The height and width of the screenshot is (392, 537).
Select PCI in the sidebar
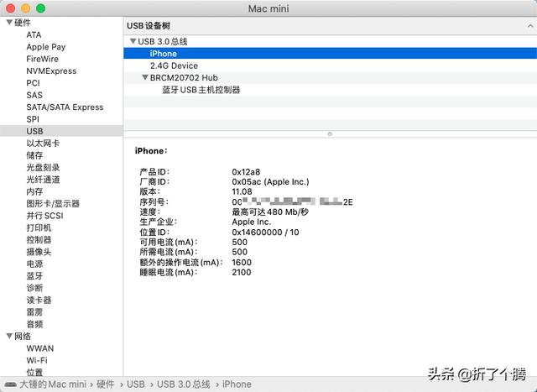(33, 83)
